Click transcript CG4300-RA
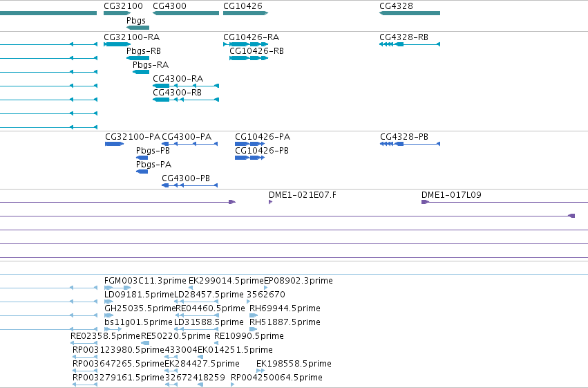 click(186, 86)
